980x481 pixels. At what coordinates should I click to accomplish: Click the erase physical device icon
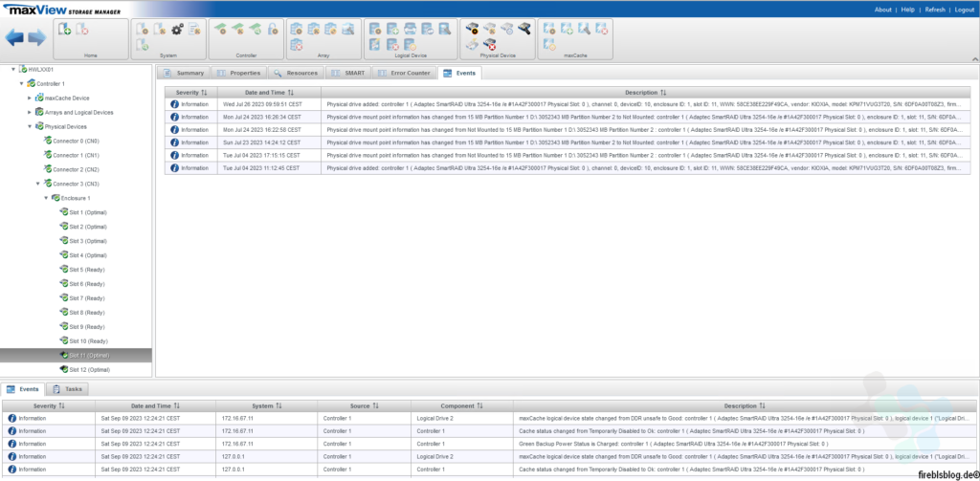[x=472, y=44]
